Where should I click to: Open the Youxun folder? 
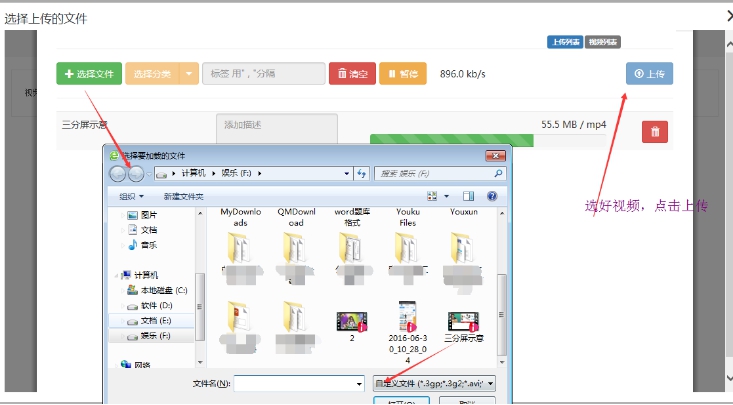pyautogui.click(x=463, y=247)
